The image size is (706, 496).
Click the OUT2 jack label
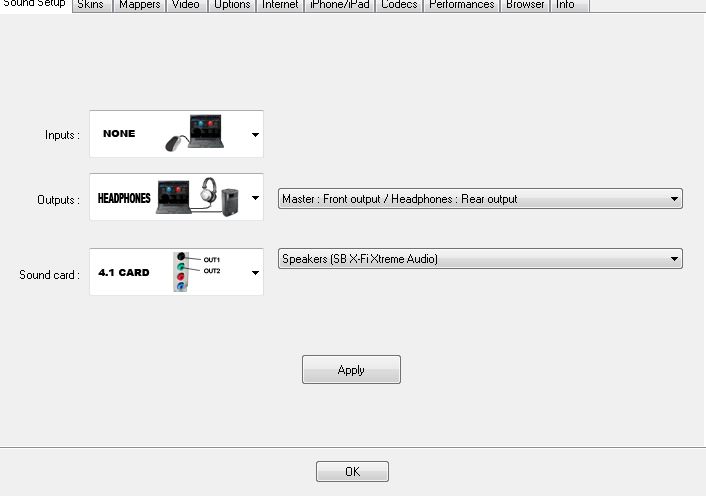click(x=212, y=271)
